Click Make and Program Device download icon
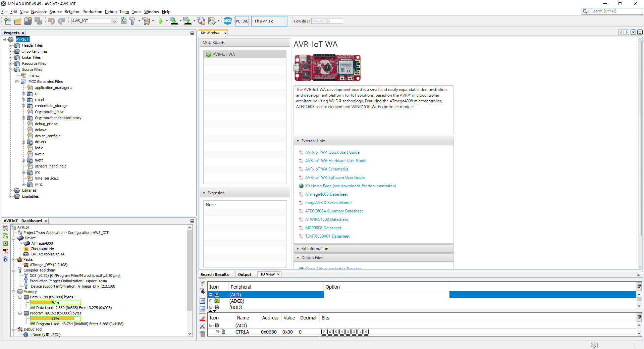The width and height of the screenshot is (644, 349). 173,21
